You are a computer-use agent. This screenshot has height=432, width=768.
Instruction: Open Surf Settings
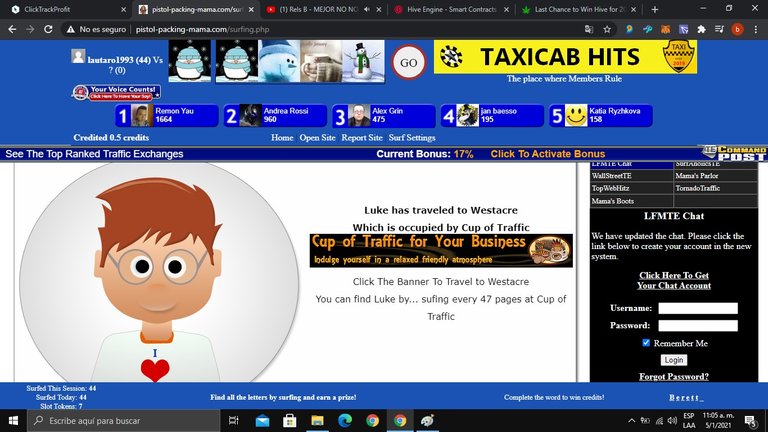[x=412, y=138]
